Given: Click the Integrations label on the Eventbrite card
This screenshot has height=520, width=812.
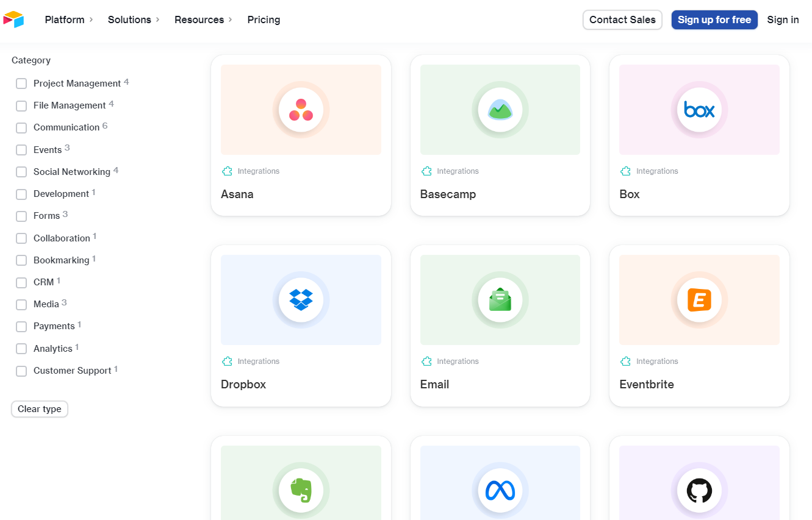Looking at the screenshot, I should coord(657,362).
